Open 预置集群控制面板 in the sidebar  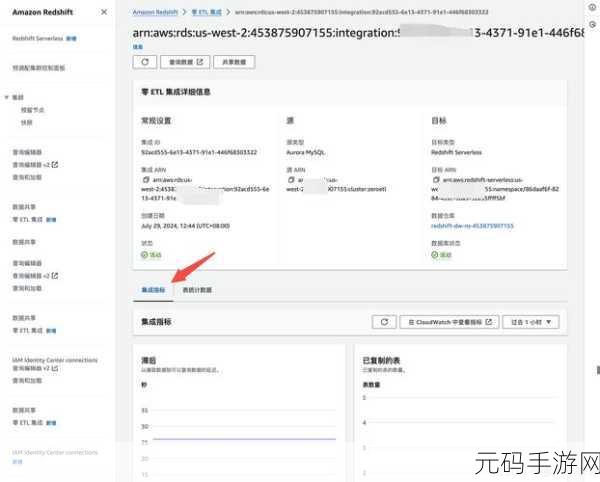(x=39, y=68)
